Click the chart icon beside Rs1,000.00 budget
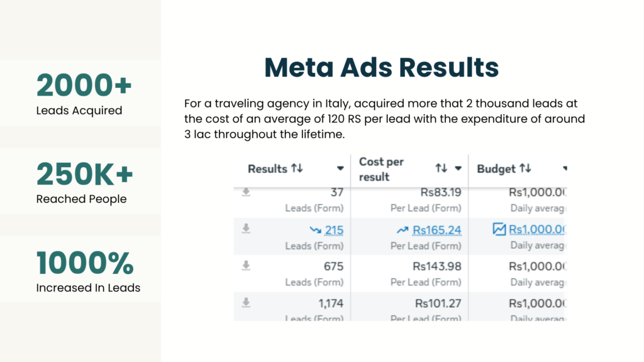The image size is (644, 362). pos(499,229)
